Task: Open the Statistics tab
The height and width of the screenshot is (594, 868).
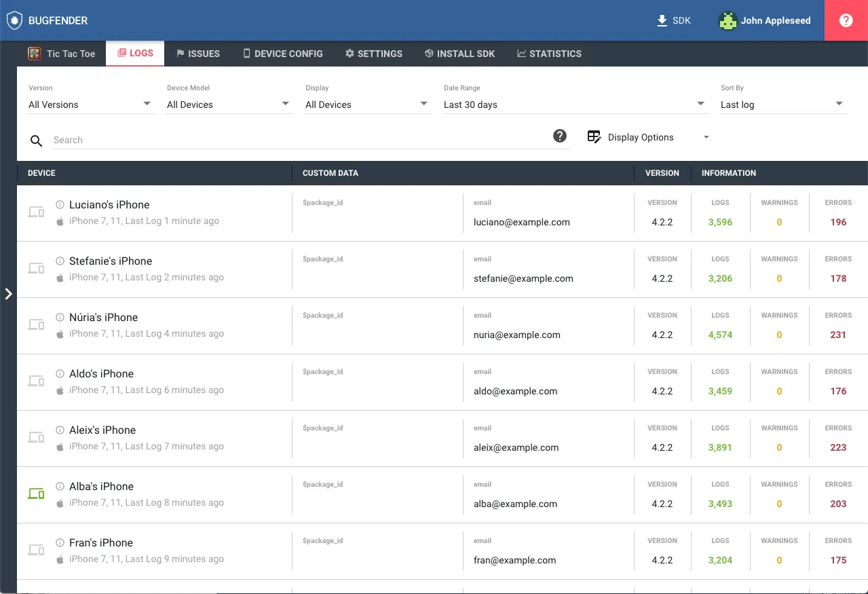Action: (x=549, y=53)
